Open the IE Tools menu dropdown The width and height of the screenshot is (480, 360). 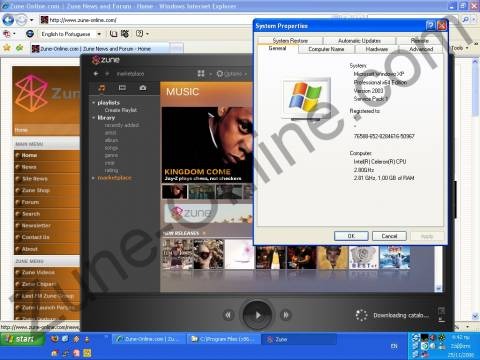pos(460,48)
